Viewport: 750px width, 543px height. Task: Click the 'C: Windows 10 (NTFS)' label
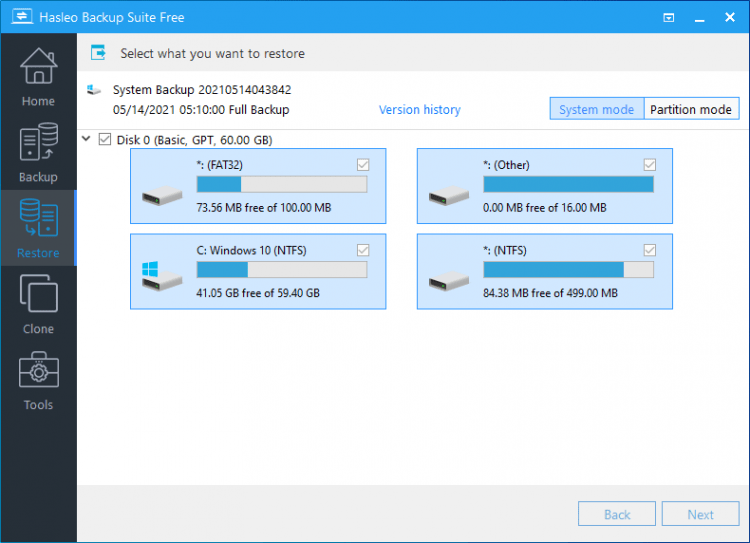click(251, 250)
